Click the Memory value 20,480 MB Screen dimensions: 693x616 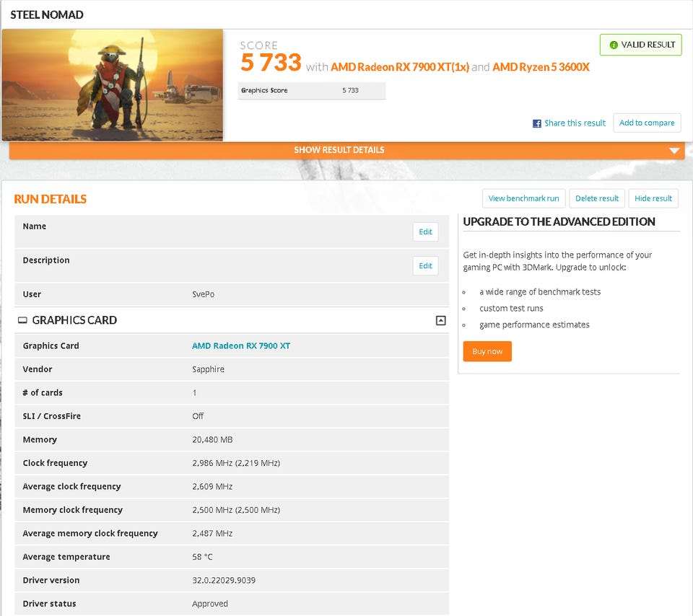pos(212,439)
